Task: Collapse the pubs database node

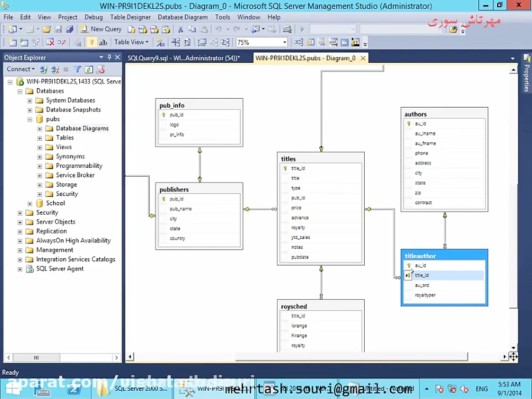Action: coord(30,119)
